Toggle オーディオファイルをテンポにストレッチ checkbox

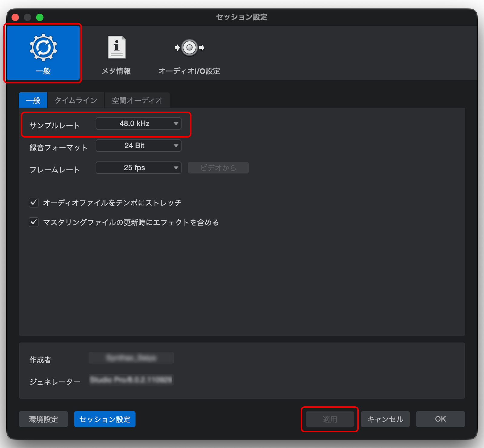[x=34, y=203]
